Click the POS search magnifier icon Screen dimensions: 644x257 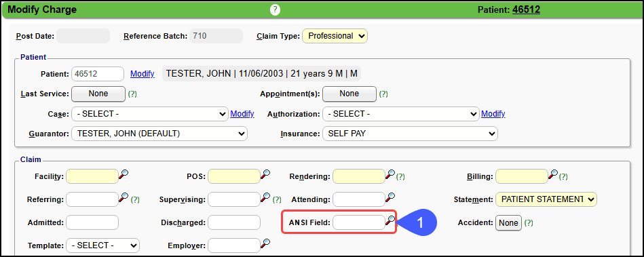[x=266, y=174]
